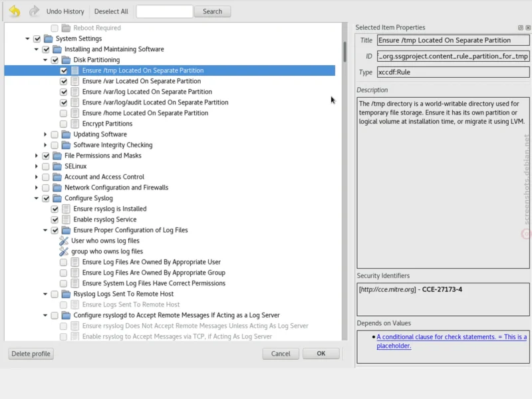Click rule icon of Ensure /var Located On Separate Partition
The width and height of the screenshot is (532, 399).
tap(75, 81)
